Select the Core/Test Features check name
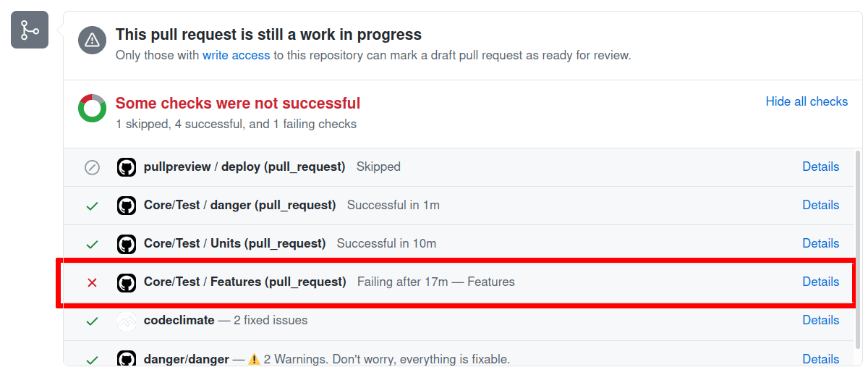Image resolution: width=868 pixels, height=375 pixels. 244,282
